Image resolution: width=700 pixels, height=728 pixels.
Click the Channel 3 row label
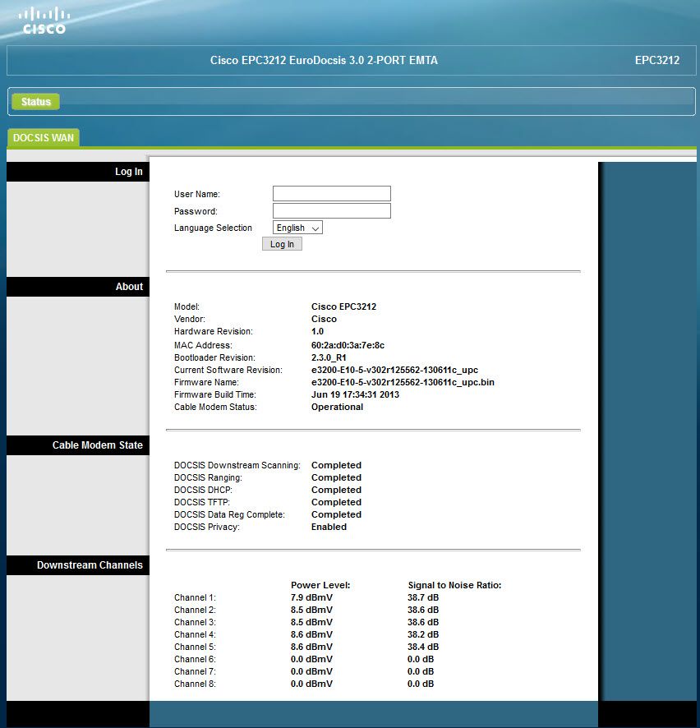tap(195, 622)
